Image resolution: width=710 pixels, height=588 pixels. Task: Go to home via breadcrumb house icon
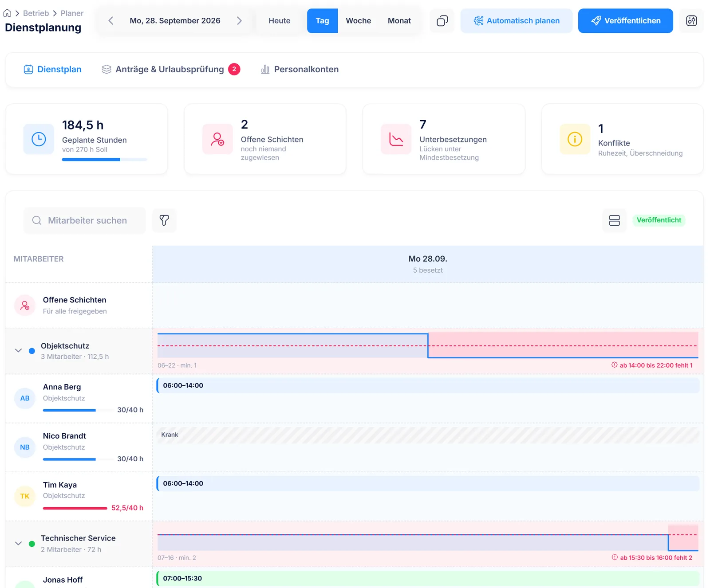tap(7, 13)
